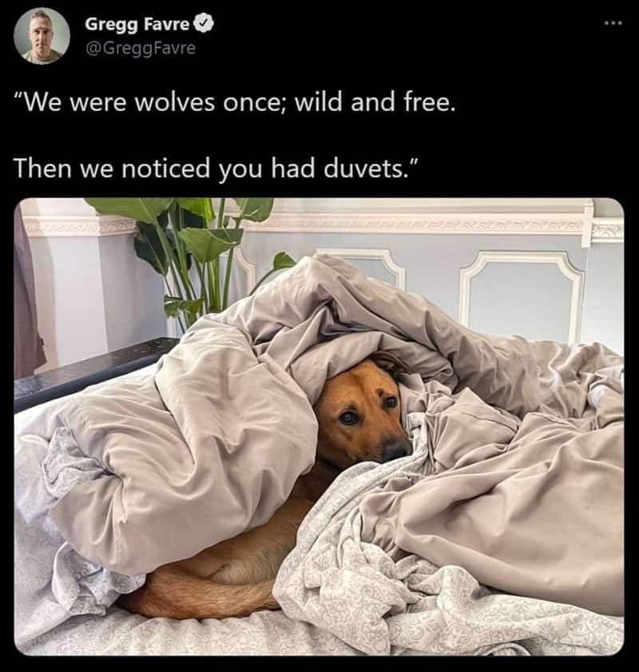Click the Gregg Favre display name
The image size is (639, 672).
[x=137, y=24]
